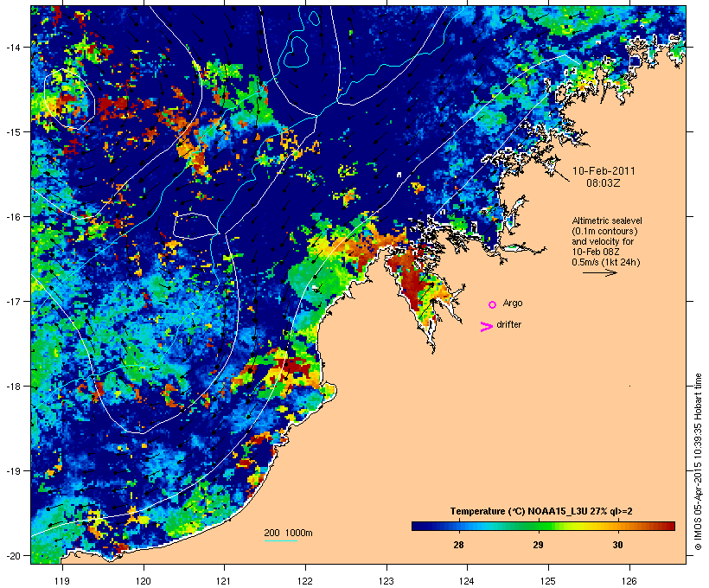
Task: Click the '(0.1m contours)' caption line
Action: click(x=604, y=231)
